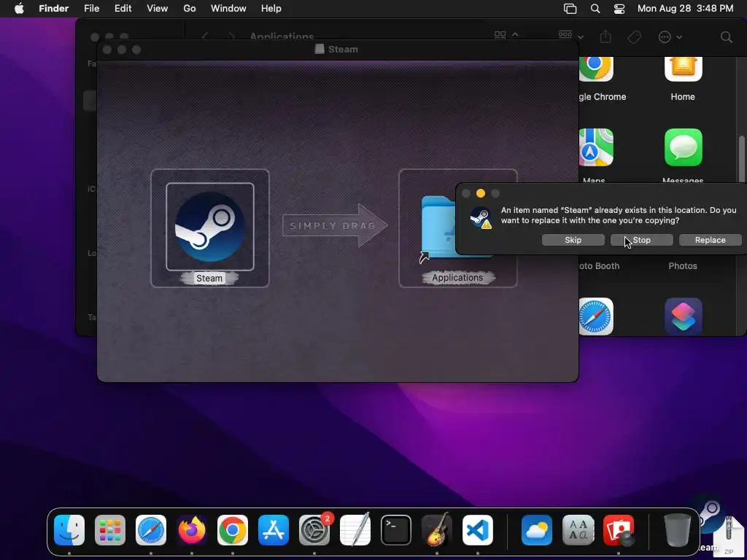This screenshot has width=747, height=560.
Task: Open the Group By dropdown in Finder toolbar
Action: (x=570, y=36)
